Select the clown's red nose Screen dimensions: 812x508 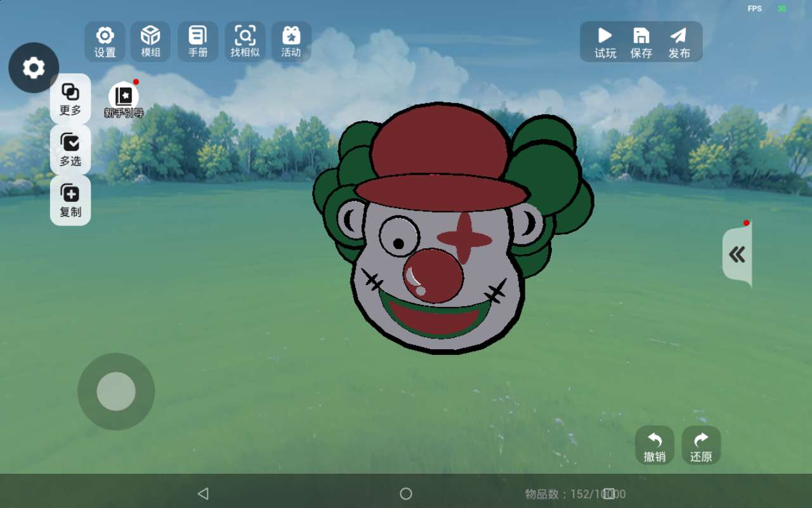(434, 276)
